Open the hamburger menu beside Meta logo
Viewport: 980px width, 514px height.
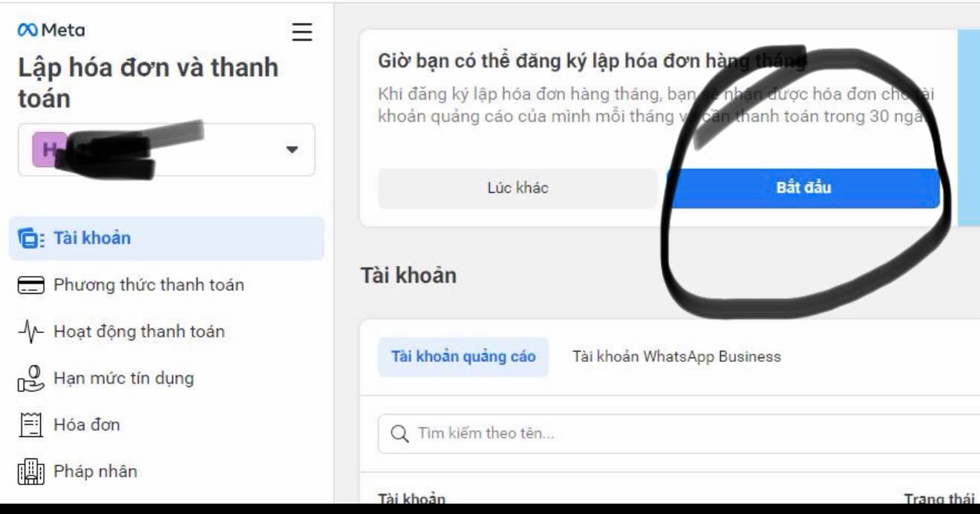tap(301, 32)
